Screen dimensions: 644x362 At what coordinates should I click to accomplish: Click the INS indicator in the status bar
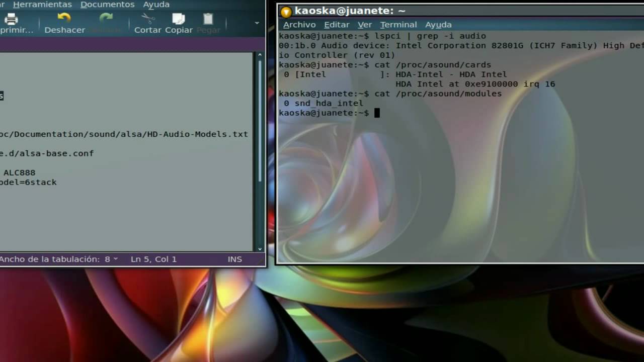(234, 259)
